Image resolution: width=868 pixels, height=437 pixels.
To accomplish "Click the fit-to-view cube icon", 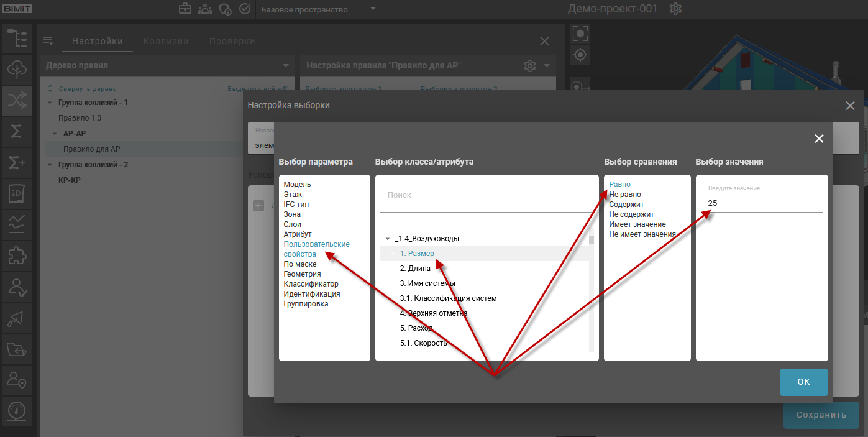I will [580, 34].
